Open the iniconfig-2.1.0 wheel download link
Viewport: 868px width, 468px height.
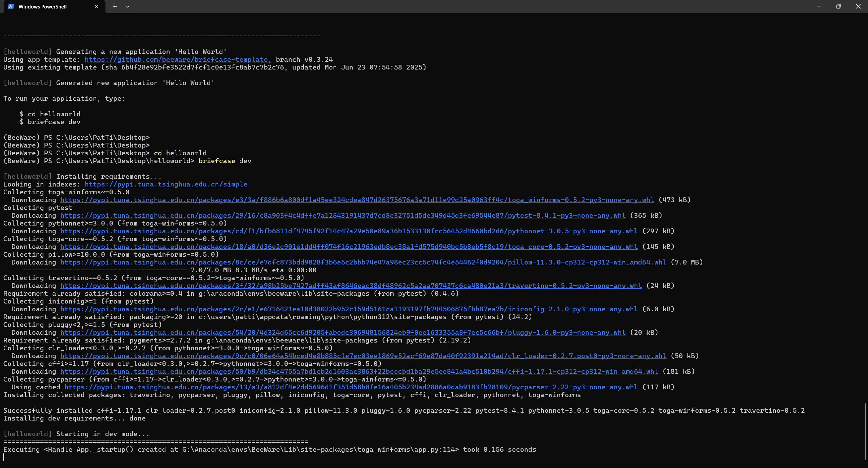pos(349,309)
